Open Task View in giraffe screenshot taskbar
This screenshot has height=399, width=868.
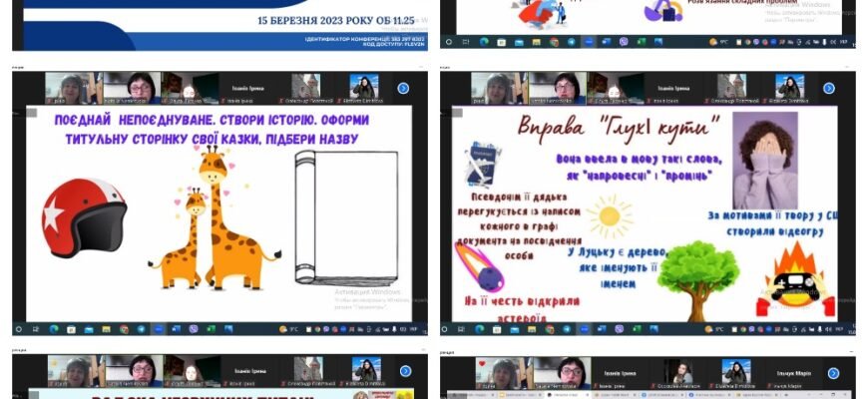(x=36, y=329)
